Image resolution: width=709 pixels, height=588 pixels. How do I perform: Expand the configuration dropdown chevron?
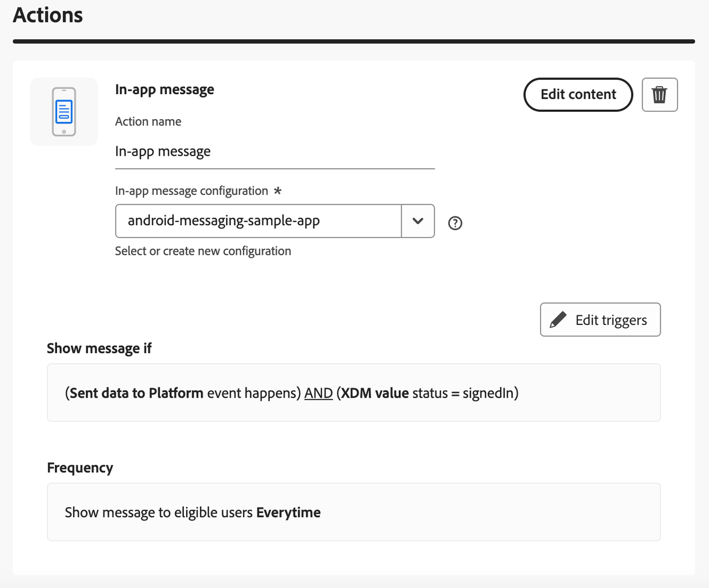(418, 221)
